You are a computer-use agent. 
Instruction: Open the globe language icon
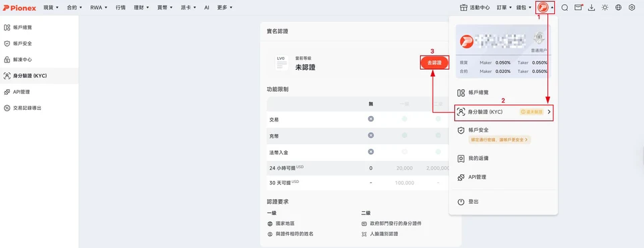(x=619, y=7)
